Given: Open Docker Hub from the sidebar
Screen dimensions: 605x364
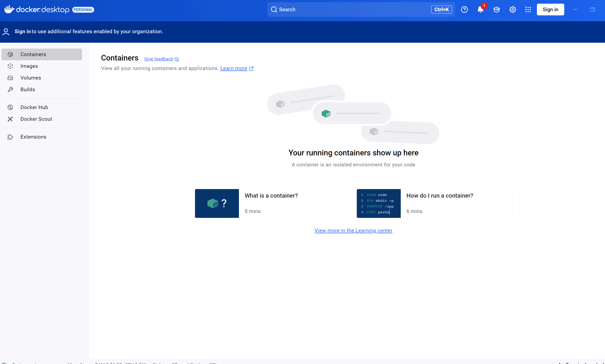Looking at the screenshot, I should 34,107.
